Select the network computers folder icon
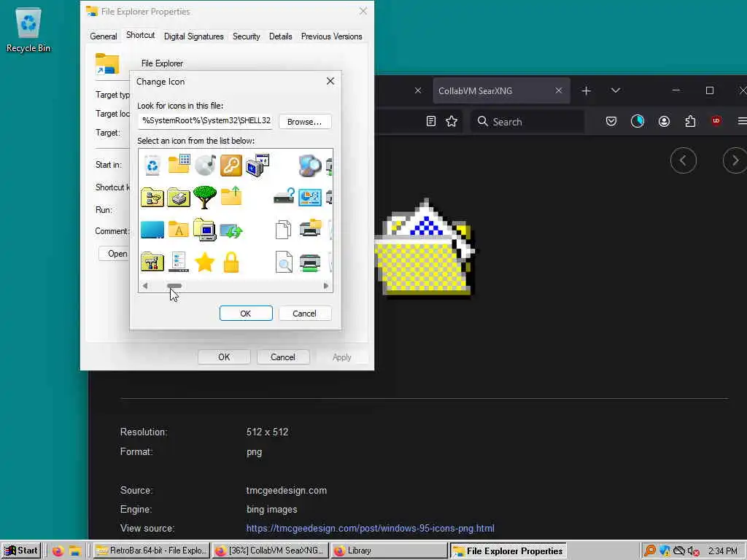The width and height of the screenshot is (747, 560). click(x=152, y=197)
